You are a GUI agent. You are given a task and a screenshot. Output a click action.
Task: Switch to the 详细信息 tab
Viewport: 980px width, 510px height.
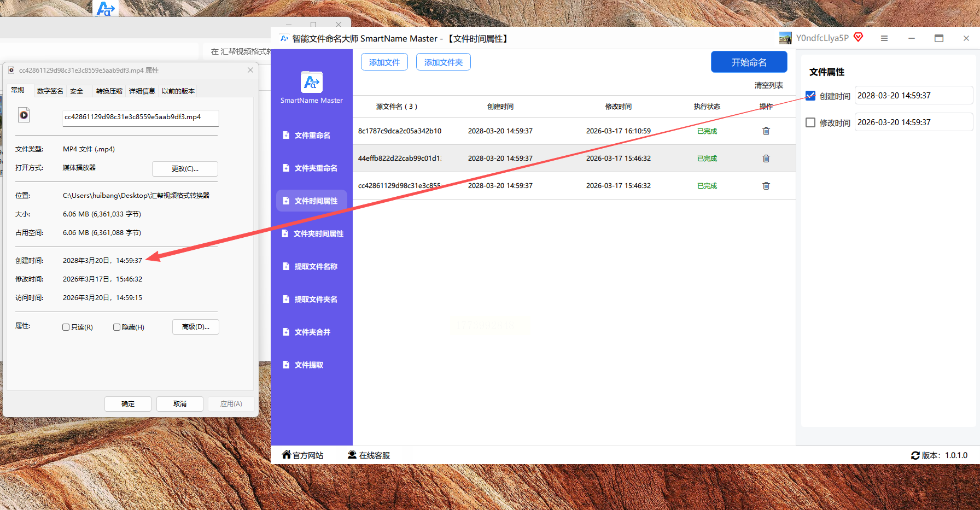pyautogui.click(x=142, y=91)
